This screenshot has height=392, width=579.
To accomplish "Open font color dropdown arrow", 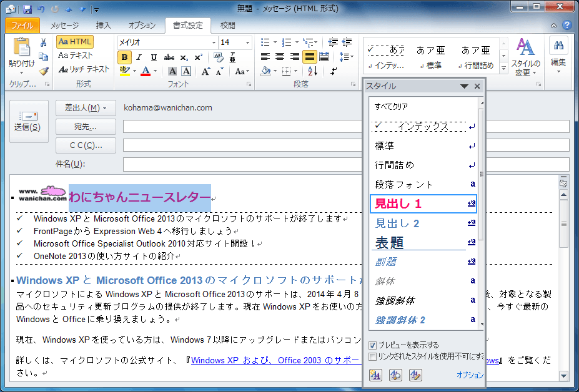I will point(155,71).
